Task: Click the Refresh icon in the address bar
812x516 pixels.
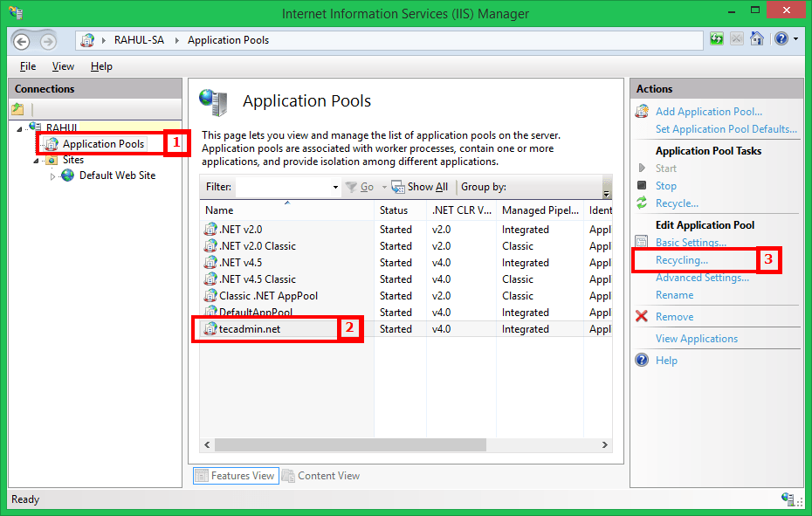Action: pyautogui.click(x=717, y=38)
